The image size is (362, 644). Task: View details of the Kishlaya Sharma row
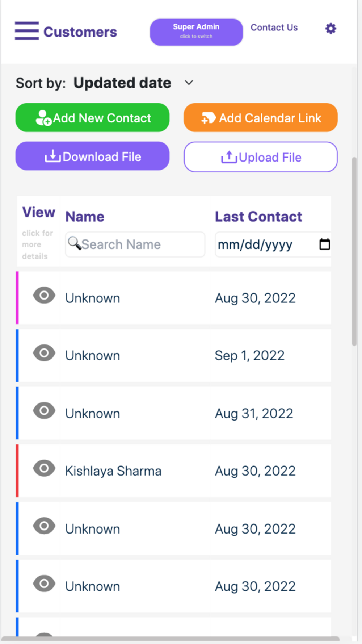click(44, 468)
